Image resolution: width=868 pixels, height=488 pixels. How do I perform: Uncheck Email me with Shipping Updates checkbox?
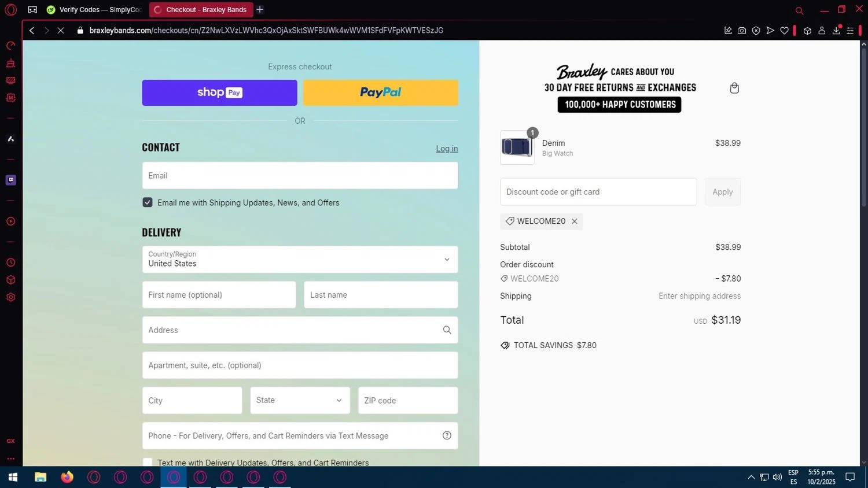(148, 202)
